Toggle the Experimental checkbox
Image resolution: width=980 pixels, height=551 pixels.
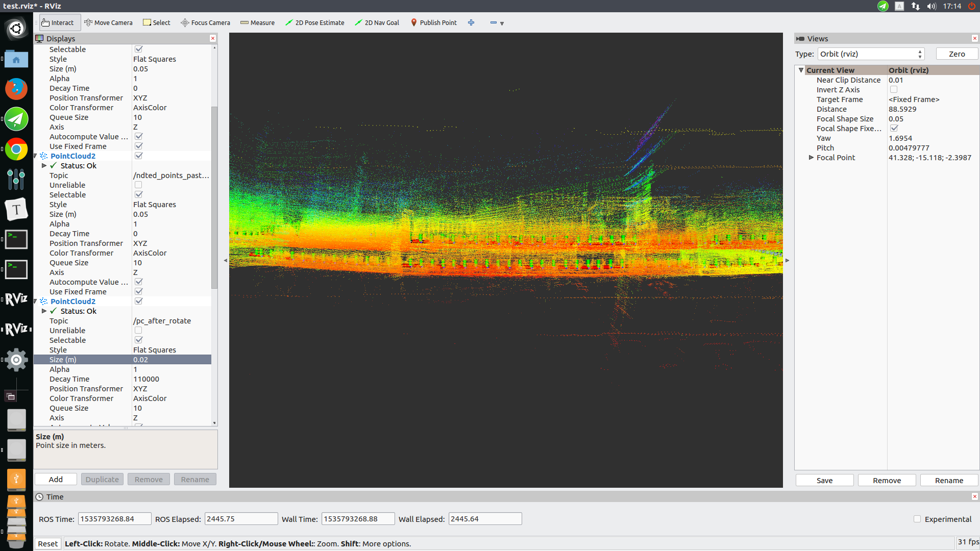coord(917,519)
